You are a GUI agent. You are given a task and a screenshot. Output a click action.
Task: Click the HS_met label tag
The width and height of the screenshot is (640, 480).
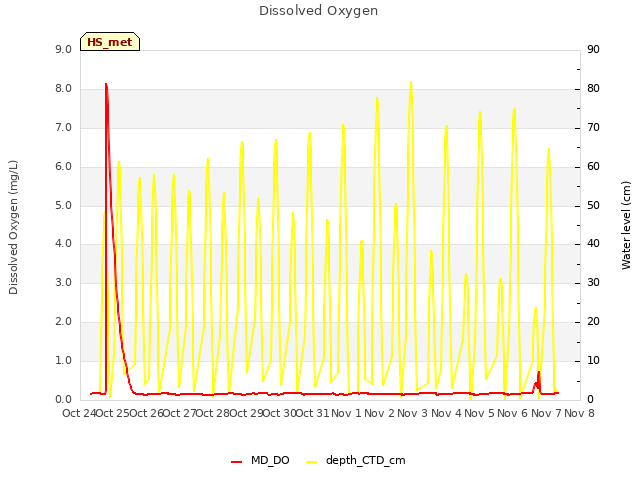pyautogui.click(x=110, y=42)
